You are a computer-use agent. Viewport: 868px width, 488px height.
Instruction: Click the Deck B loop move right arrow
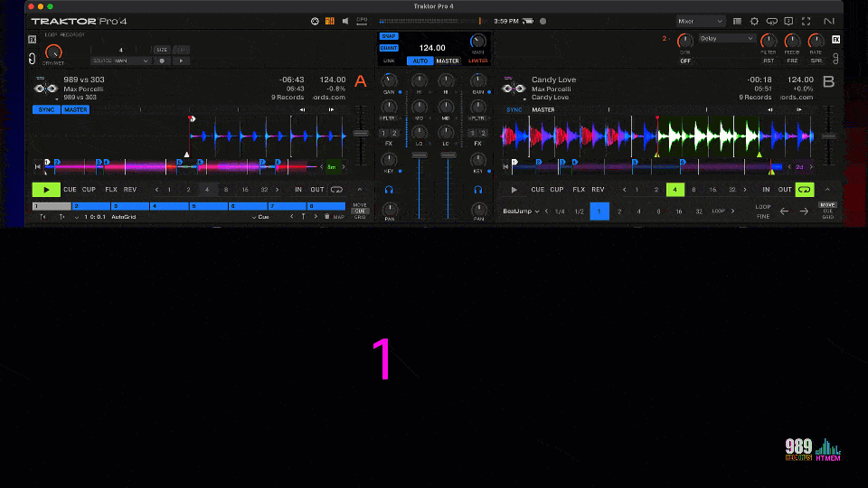pyautogui.click(x=804, y=211)
